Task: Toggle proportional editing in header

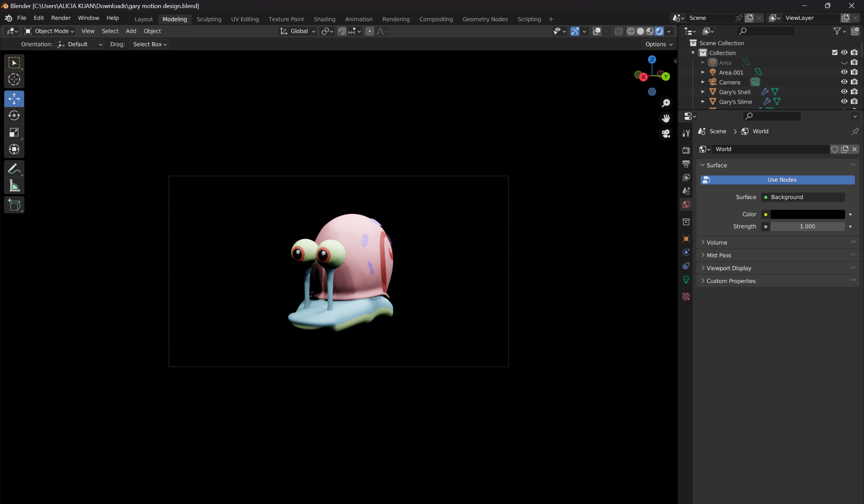Action: point(370,31)
